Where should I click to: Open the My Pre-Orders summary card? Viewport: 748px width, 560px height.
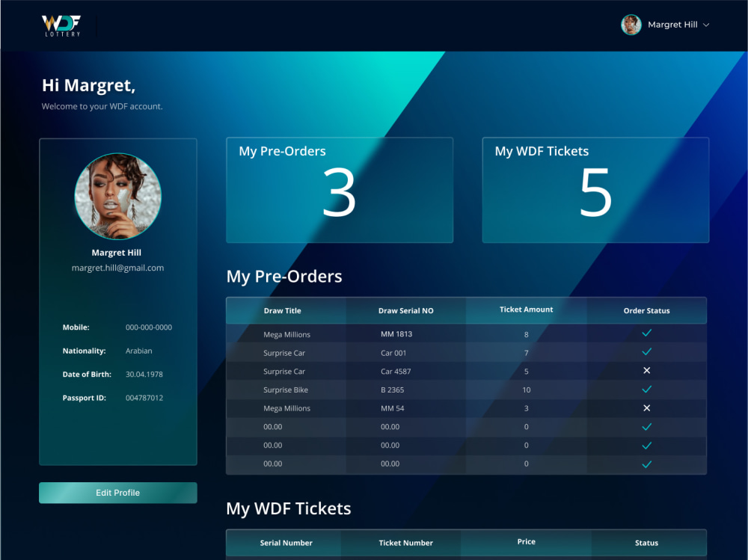pyautogui.click(x=340, y=190)
